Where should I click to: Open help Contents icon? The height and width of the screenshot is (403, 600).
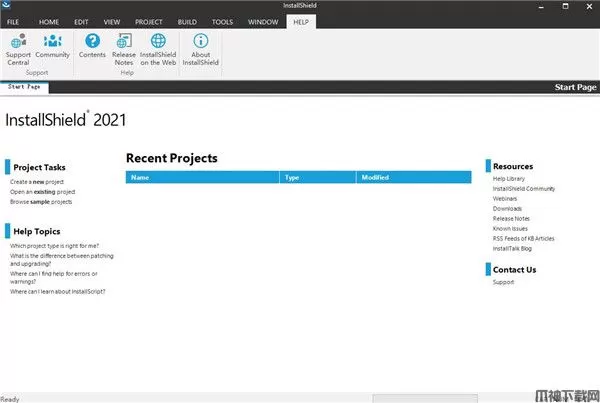point(92,46)
